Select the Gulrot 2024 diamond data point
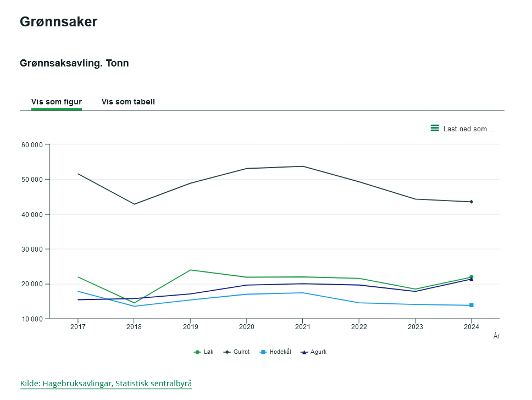 (x=471, y=202)
